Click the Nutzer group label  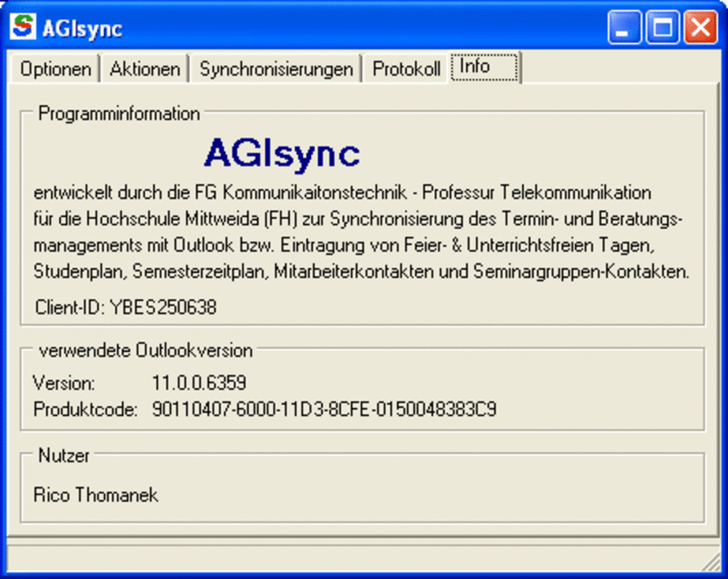[x=63, y=455]
